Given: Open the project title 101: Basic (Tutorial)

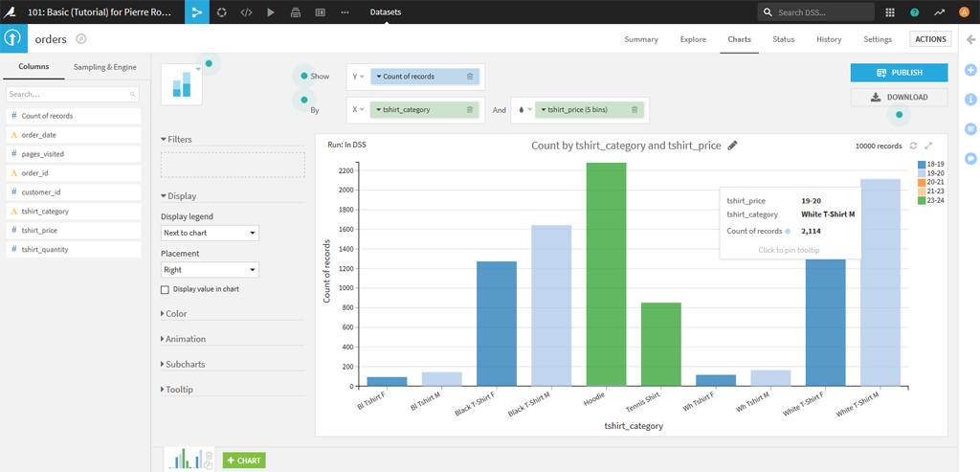Looking at the screenshot, I should tap(100, 11).
